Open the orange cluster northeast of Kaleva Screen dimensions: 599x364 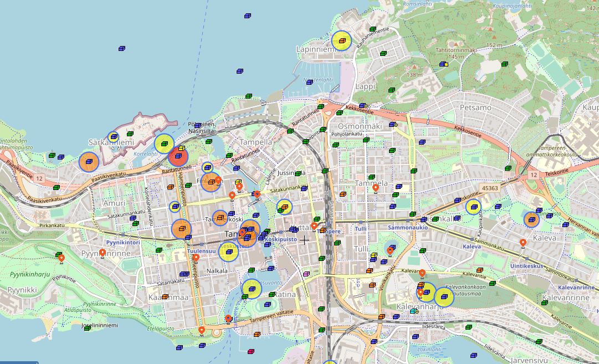click(531, 220)
